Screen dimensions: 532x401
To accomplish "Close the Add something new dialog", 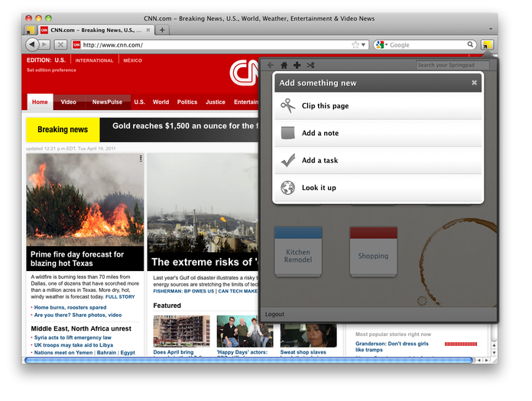I will tap(474, 82).
